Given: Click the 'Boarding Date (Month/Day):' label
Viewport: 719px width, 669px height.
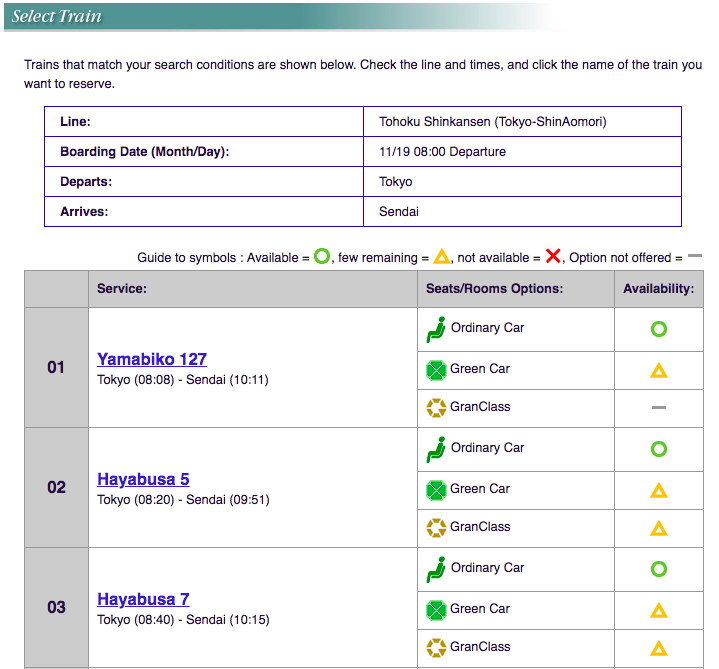Looking at the screenshot, I should click(x=144, y=152).
